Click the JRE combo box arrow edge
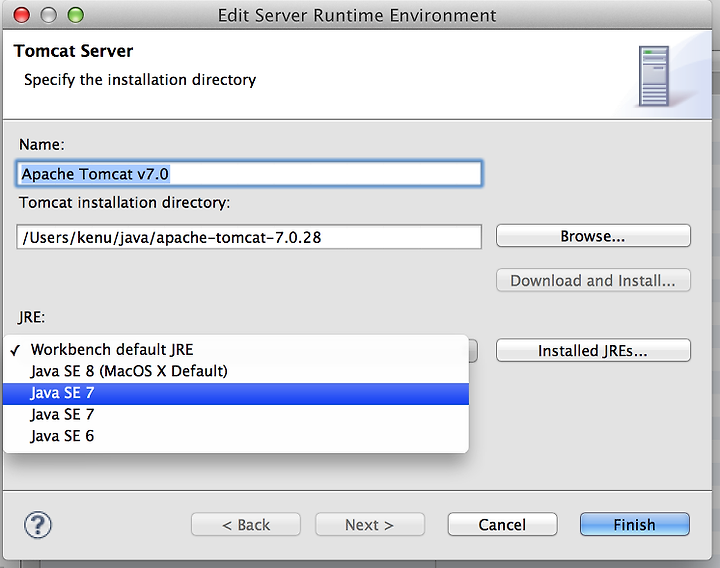The image size is (720, 568). [x=473, y=351]
